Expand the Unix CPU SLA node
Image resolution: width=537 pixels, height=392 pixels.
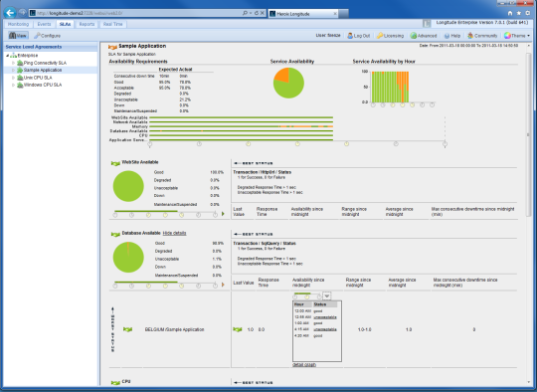(x=14, y=78)
